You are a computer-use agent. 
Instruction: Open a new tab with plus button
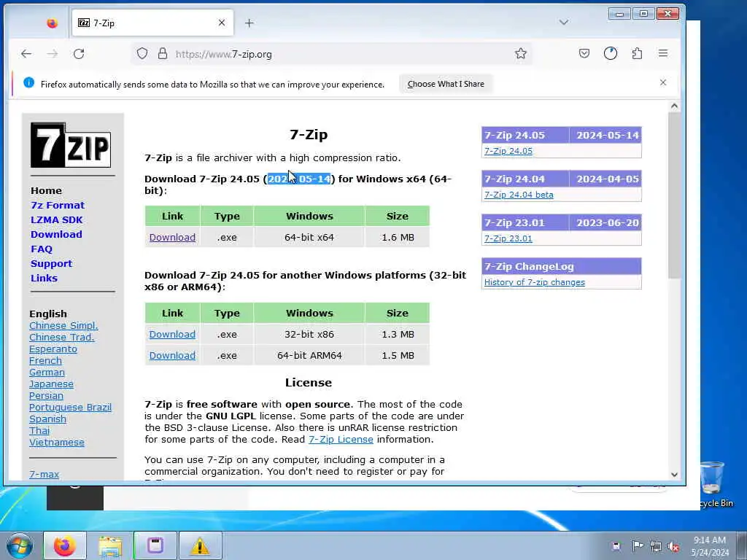pos(249,23)
